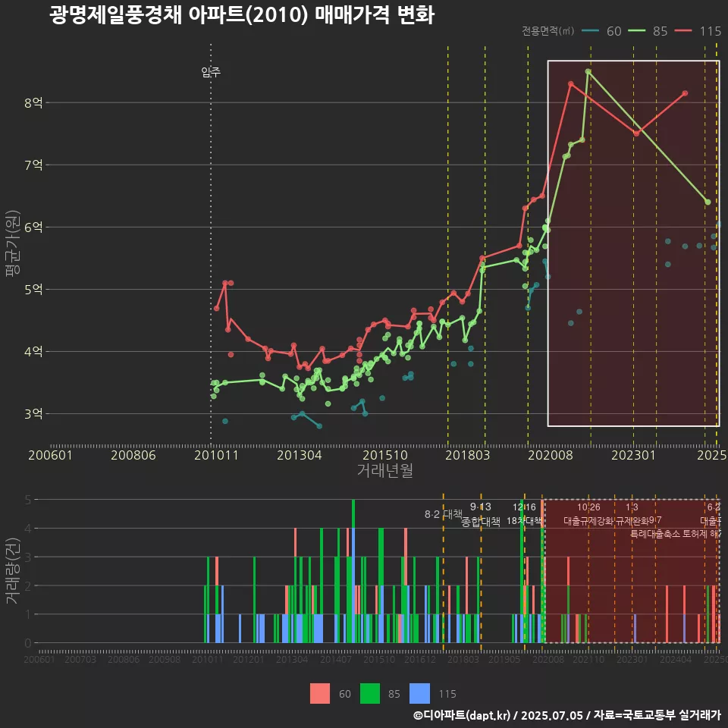
Task: Click 200601 tick label on price chart
Action: (50, 455)
